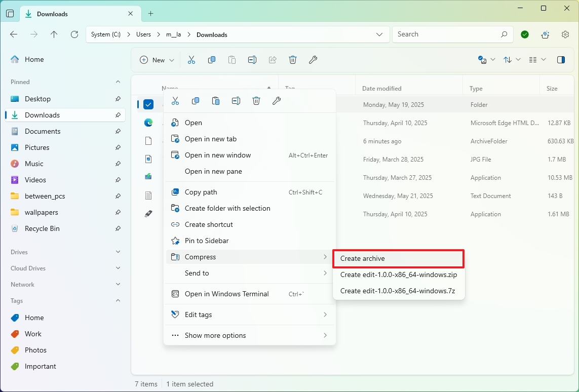Click Create edit-1.0.0-x86_64-windows.zip option
Viewport: 579px width, 392px height.
click(x=399, y=275)
